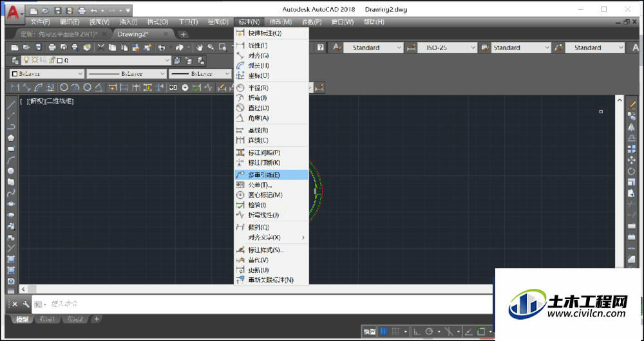
Task: Toggle snap mode in the status bar
Action: [395, 331]
